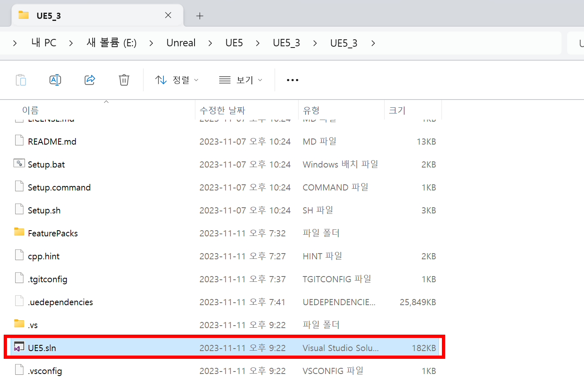Click the .vs folder icon
Image resolution: width=584 pixels, height=392 pixels.
(x=19, y=324)
